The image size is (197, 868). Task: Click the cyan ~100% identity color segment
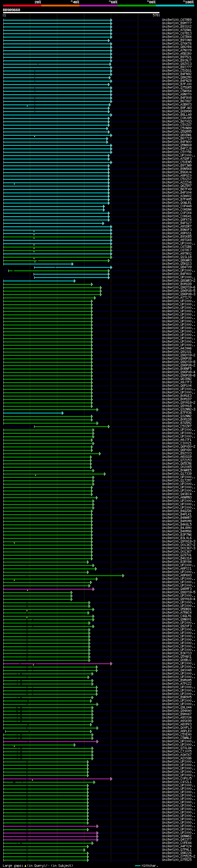click(x=175, y=6)
